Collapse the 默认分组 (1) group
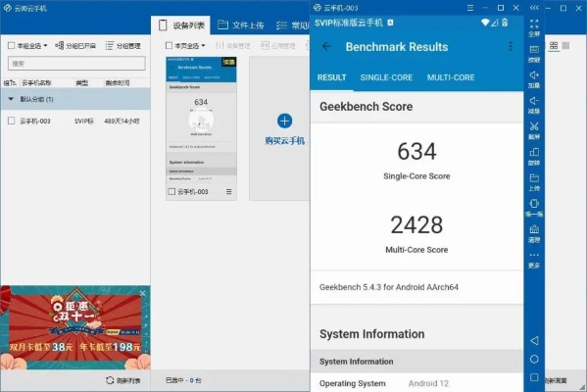The height and width of the screenshot is (392, 587). tap(11, 99)
